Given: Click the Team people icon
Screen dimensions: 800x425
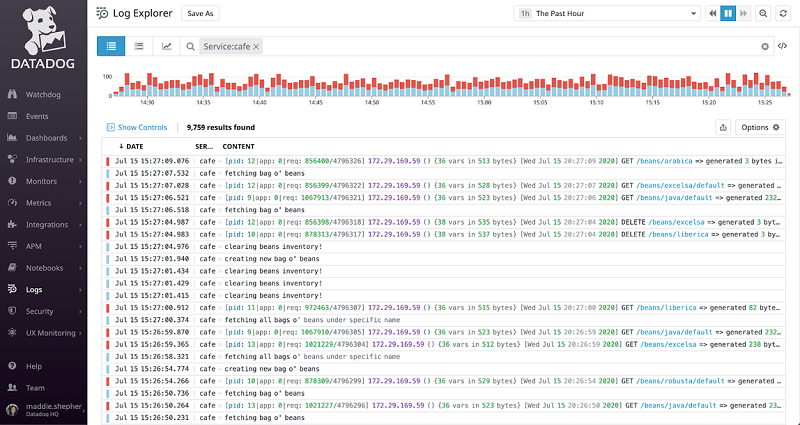Looking at the screenshot, I should (x=12, y=388).
